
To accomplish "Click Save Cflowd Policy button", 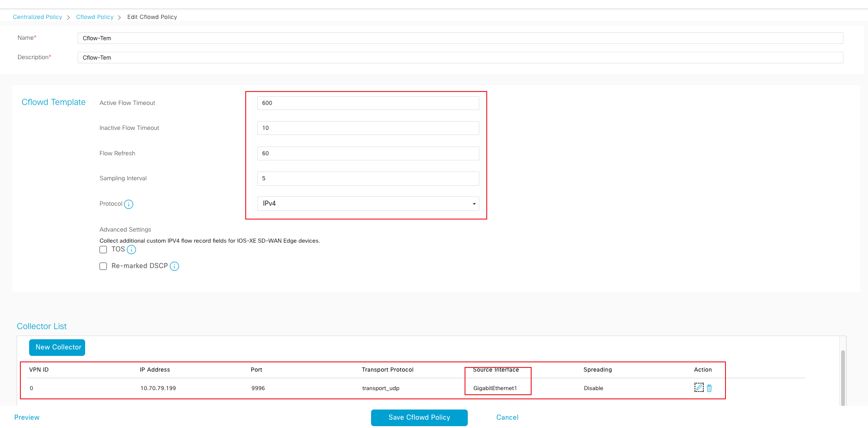I will pos(419,418).
